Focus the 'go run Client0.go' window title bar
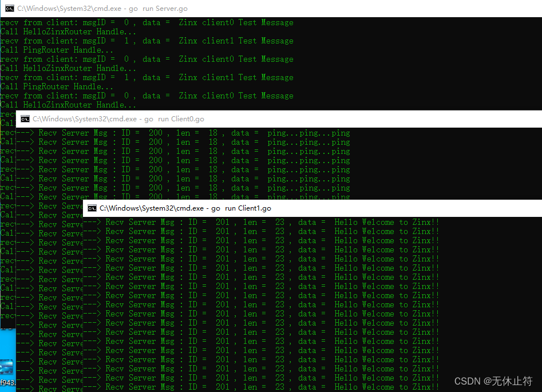Viewport: 542px width, 392px height. [x=279, y=119]
